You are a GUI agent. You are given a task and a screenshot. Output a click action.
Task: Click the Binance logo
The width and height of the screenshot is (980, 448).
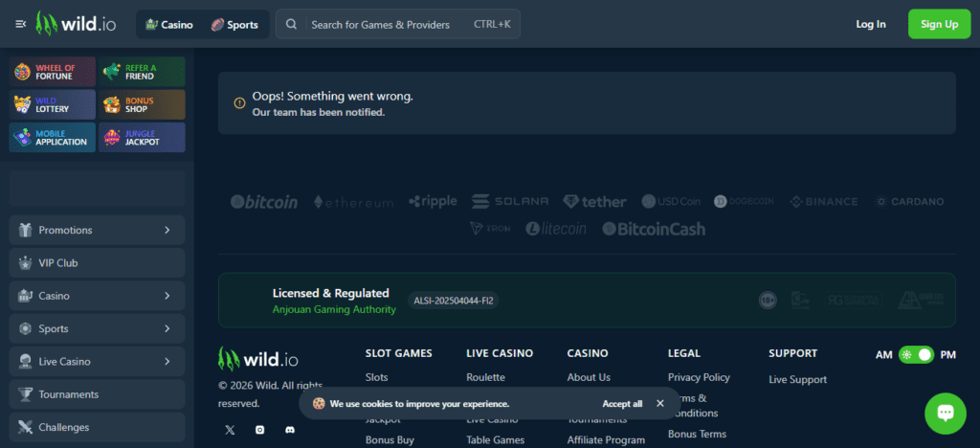824,202
